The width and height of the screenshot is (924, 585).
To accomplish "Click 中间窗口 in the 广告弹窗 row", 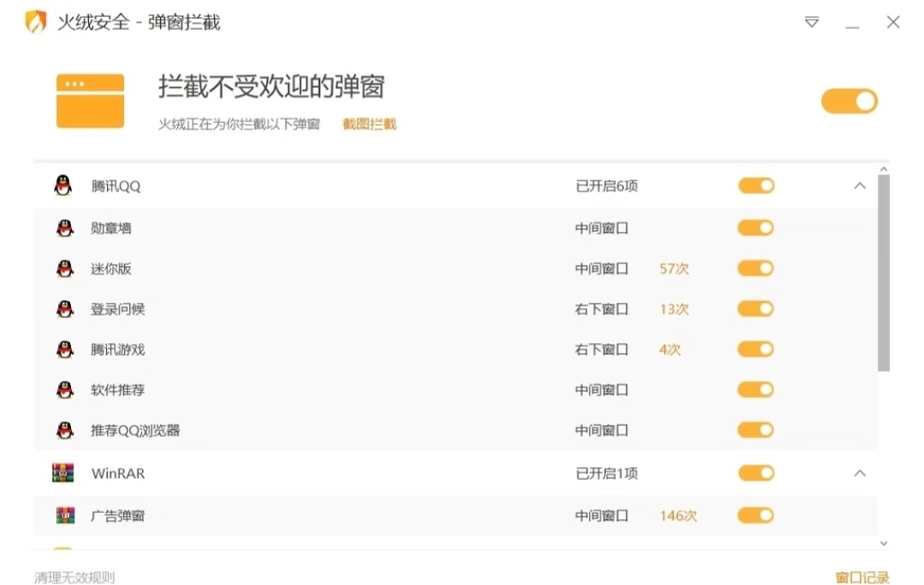I will (601, 516).
